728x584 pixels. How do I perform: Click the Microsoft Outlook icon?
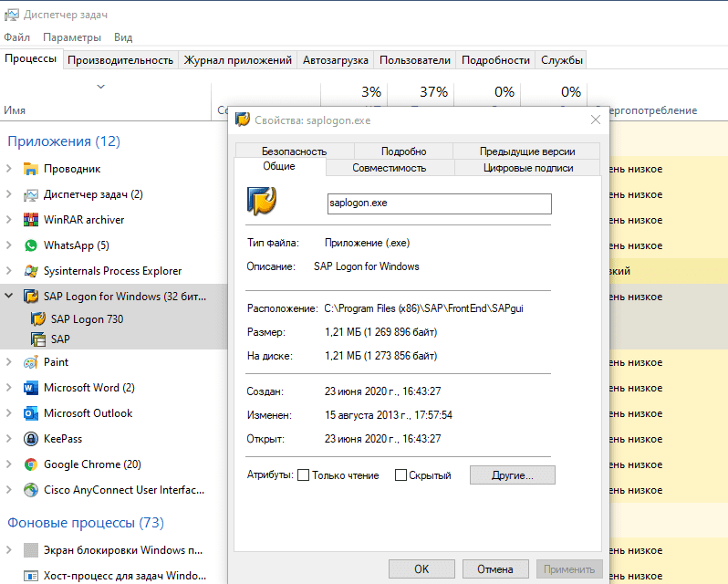pyautogui.click(x=31, y=413)
